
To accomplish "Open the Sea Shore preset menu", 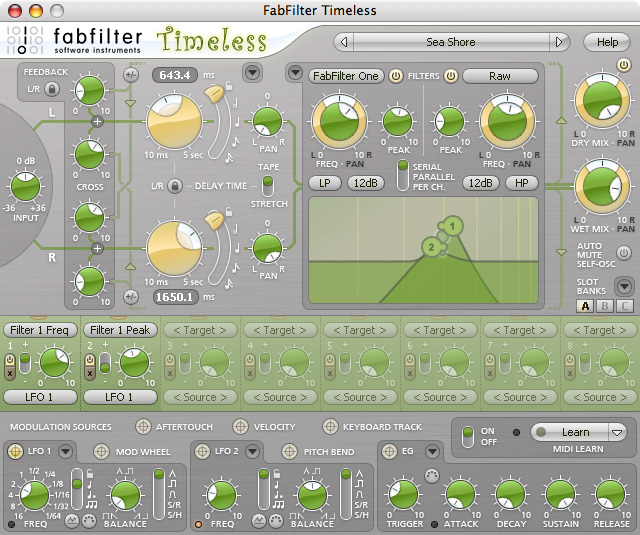I will [x=451, y=42].
